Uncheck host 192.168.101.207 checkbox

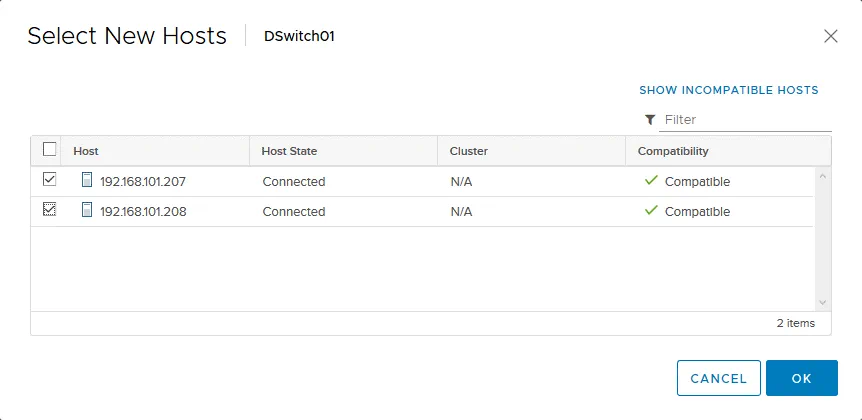tap(50, 180)
